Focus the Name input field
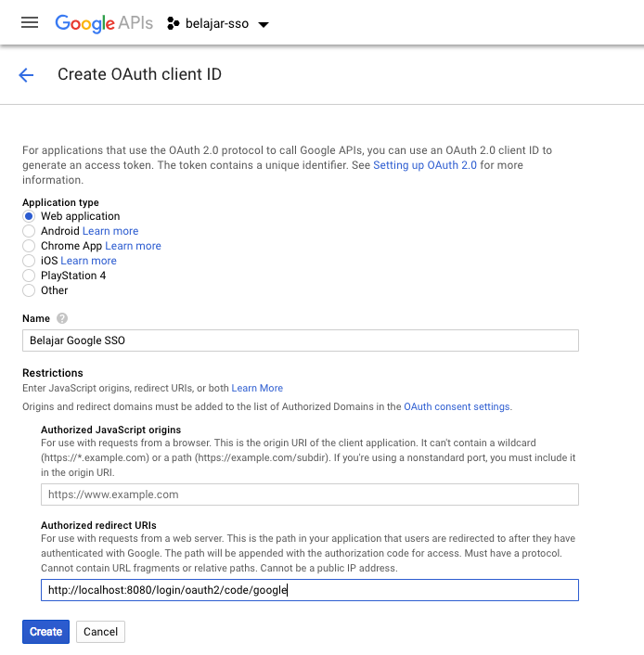The width and height of the screenshot is (644, 655). pyautogui.click(x=301, y=340)
